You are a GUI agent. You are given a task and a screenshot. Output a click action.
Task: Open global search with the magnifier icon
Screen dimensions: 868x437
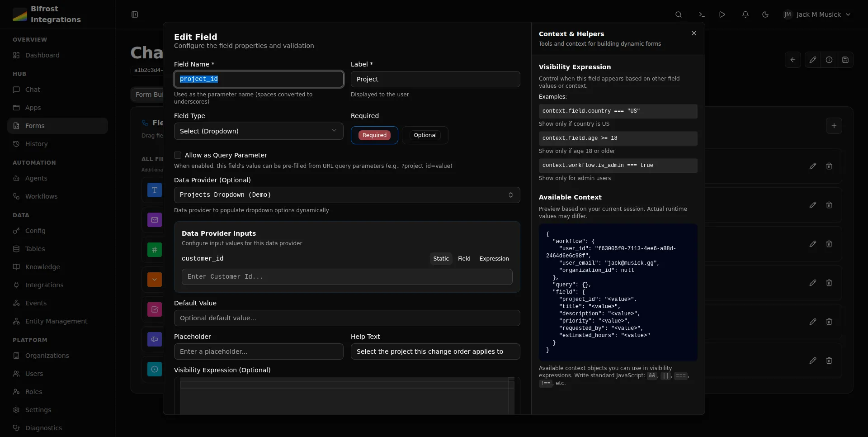coord(679,14)
